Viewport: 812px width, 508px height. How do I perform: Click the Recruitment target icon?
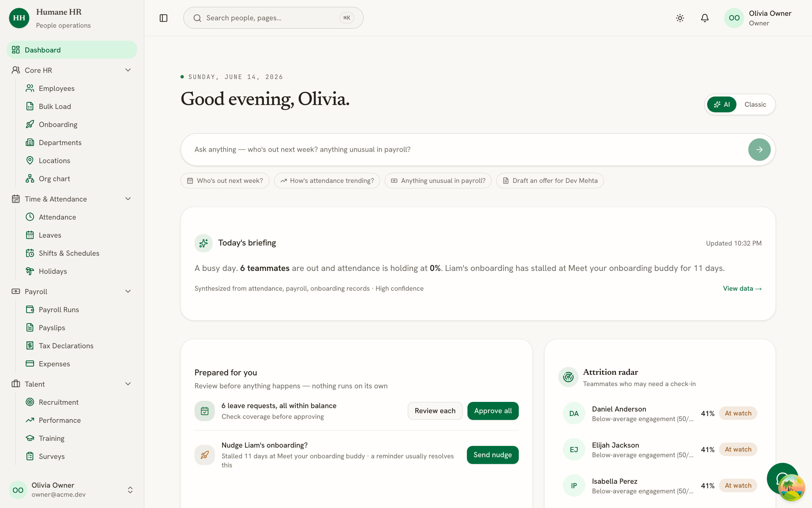pyautogui.click(x=30, y=402)
